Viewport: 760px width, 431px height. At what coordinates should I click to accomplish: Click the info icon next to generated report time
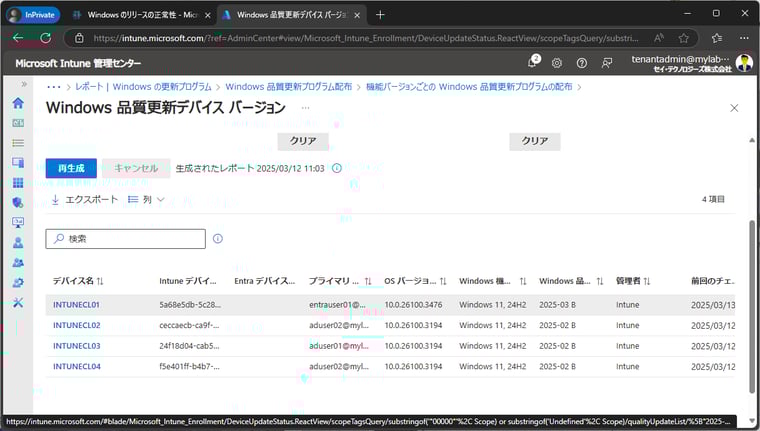click(x=337, y=168)
